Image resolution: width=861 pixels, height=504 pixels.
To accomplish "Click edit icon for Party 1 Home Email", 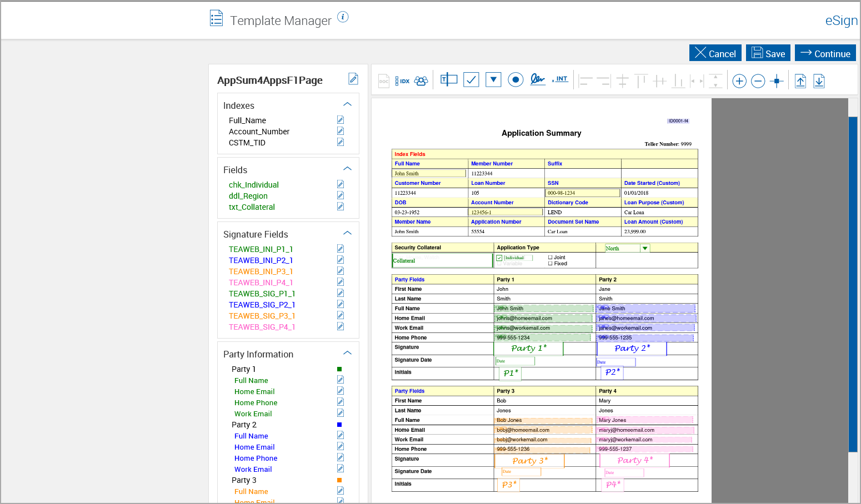I will [341, 391].
